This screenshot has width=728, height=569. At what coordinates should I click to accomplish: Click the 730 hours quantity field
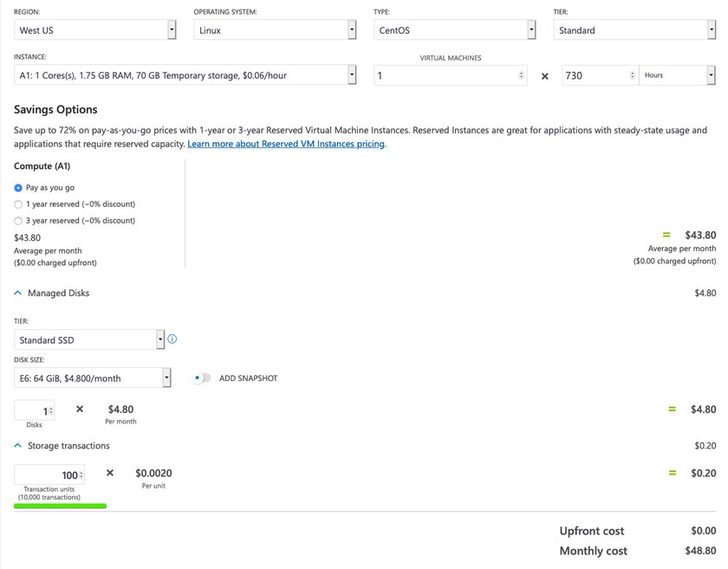(595, 75)
